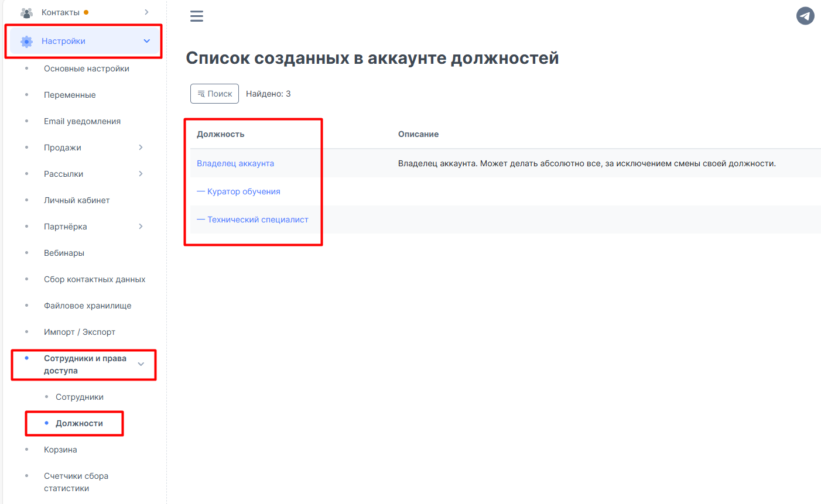This screenshot has height=504, width=821.
Task: Open Куратор обучения position link
Action: (238, 191)
